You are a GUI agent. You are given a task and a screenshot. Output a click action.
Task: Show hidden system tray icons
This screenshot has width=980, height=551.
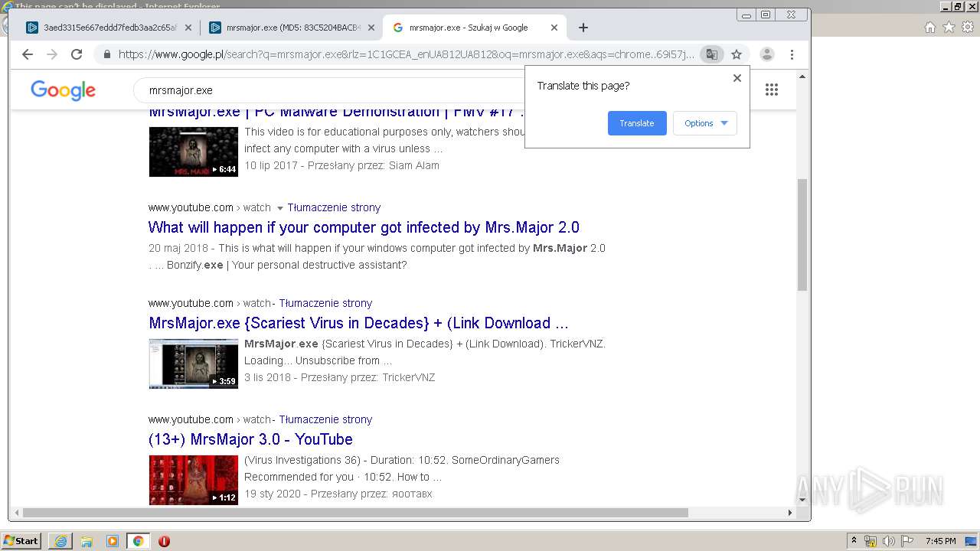pos(854,540)
